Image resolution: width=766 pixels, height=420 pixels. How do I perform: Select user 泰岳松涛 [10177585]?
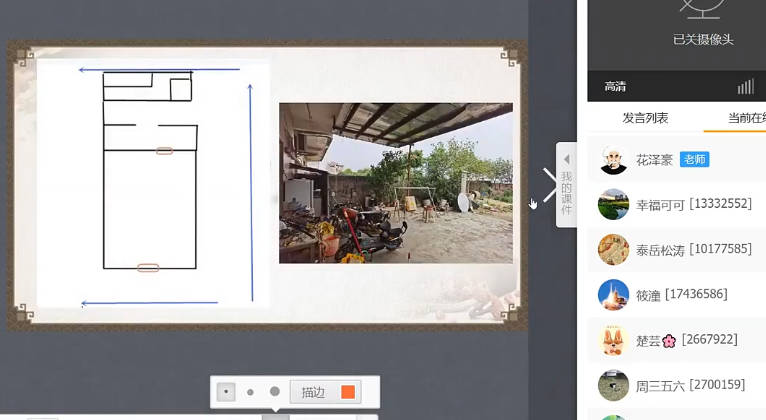677,250
